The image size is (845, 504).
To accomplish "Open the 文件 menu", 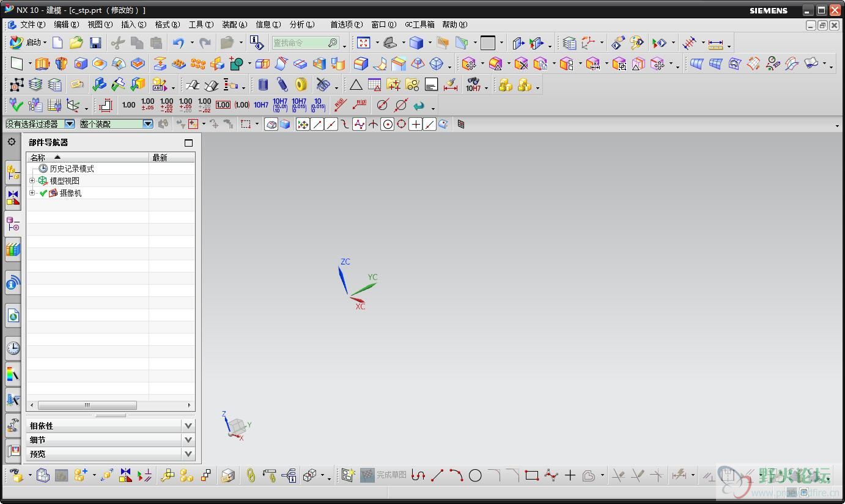I will click(x=32, y=25).
